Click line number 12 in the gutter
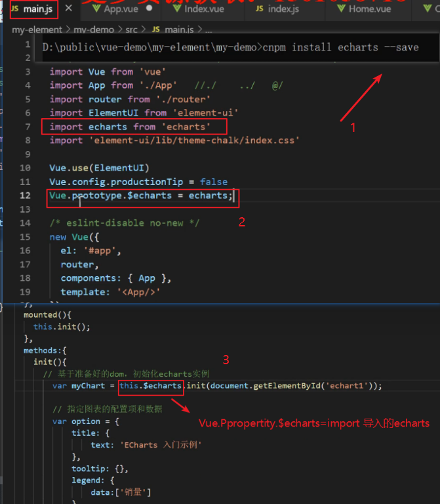Viewport: 440px width, 504px height. (25, 195)
